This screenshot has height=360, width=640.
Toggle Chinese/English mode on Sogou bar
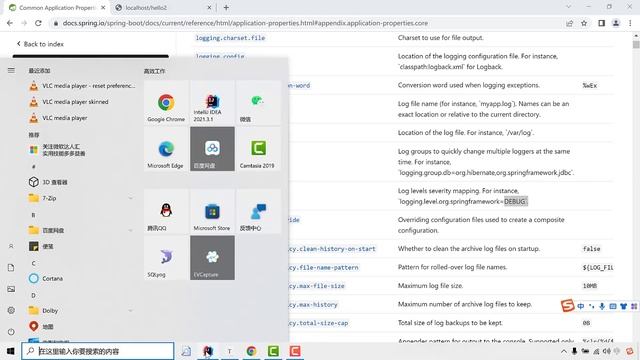(581, 306)
